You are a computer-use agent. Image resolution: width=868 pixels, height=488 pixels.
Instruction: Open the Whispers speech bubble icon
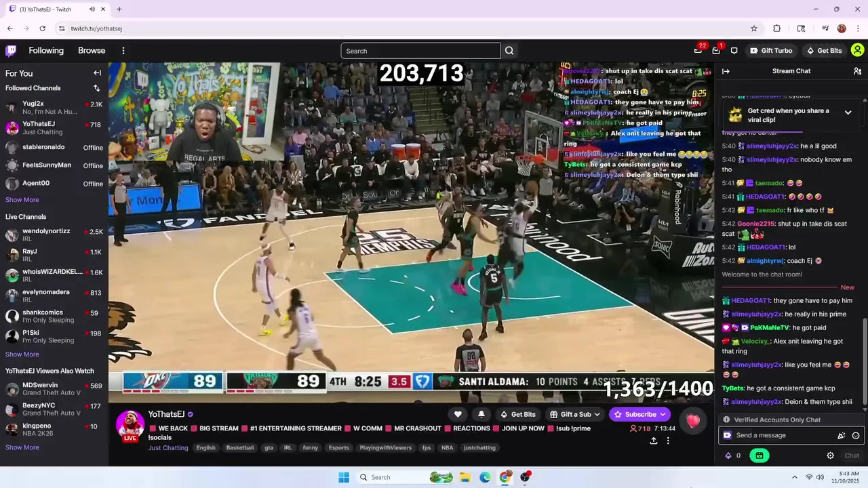click(x=734, y=51)
